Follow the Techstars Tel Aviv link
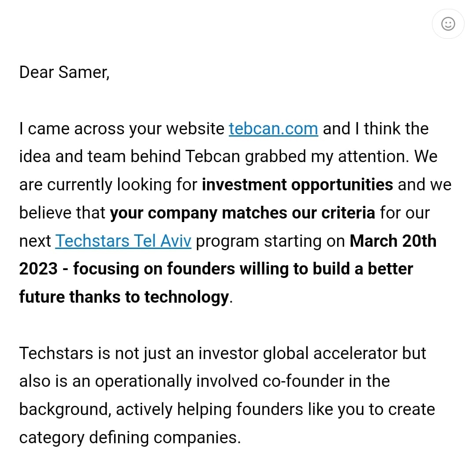 click(123, 241)
